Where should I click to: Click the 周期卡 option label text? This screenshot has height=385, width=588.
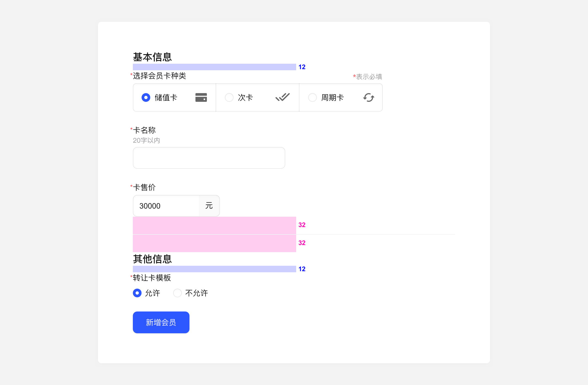tap(332, 97)
